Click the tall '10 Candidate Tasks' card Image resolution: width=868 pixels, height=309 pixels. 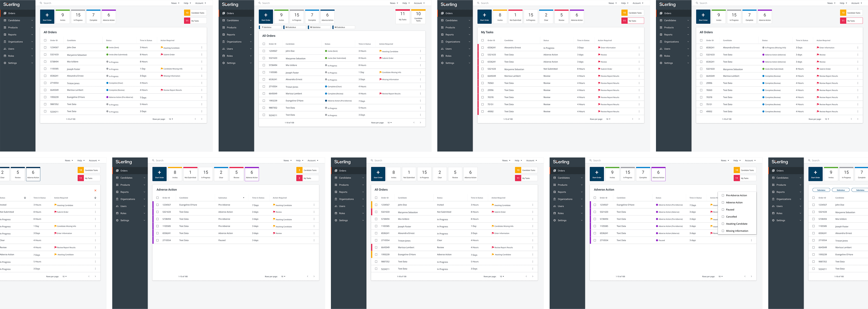tap(418, 17)
